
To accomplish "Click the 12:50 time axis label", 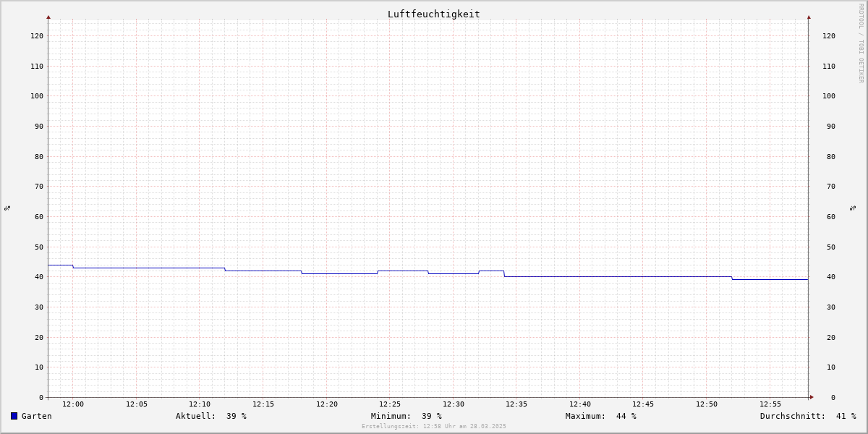I will [x=707, y=404].
